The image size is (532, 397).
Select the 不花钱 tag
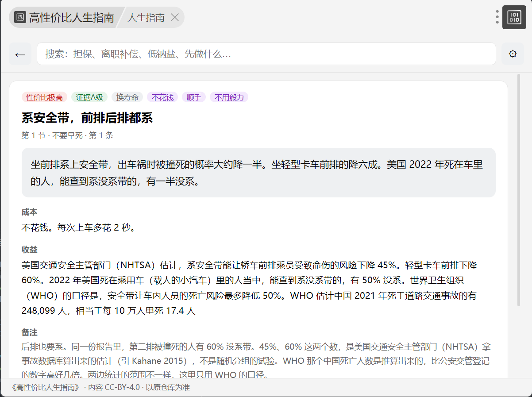tap(162, 97)
